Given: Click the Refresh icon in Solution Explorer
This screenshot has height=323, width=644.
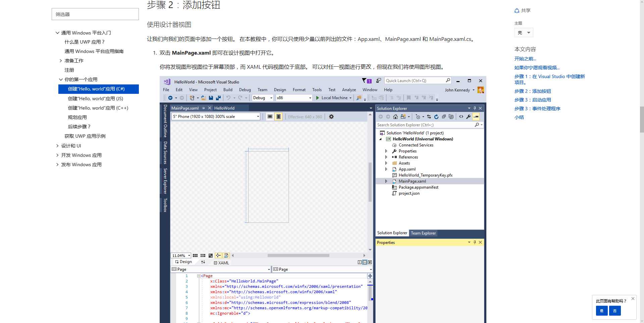Looking at the screenshot, I should click(x=436, y=117).
